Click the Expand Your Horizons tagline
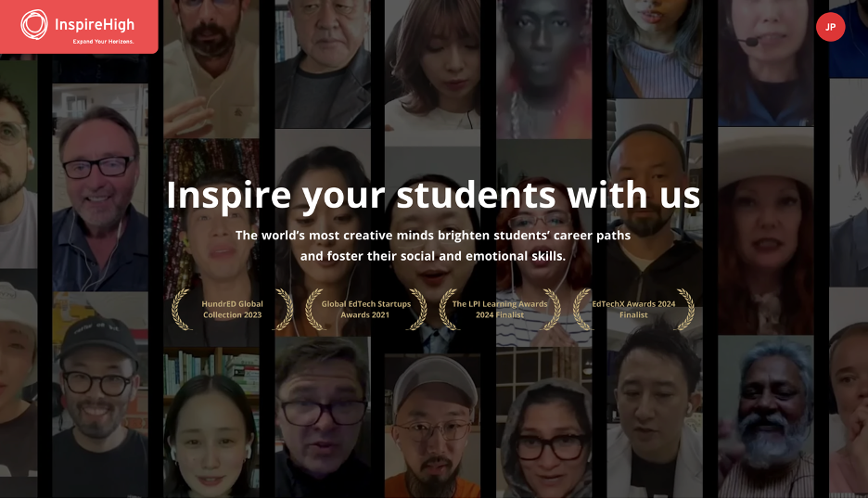Screen dimensions: 868x499 coord(104,42)
